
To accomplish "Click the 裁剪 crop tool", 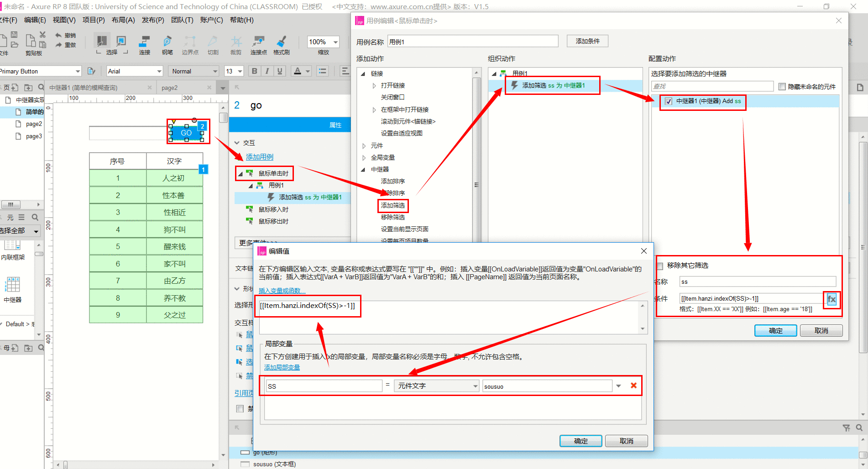I will (235, 45).
